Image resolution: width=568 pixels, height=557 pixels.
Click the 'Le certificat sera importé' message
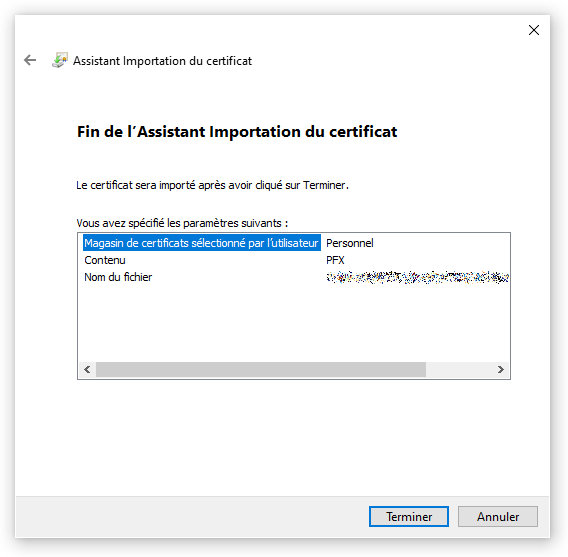(212, 185)
